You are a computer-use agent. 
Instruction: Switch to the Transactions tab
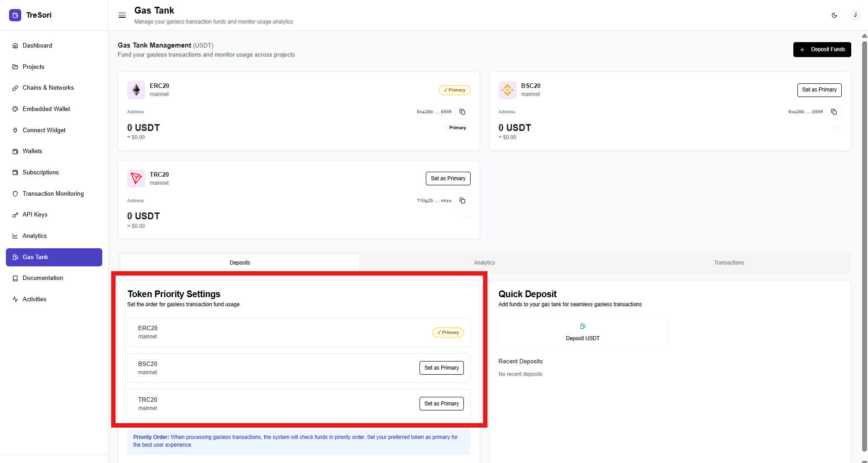(x=729, y=263)
